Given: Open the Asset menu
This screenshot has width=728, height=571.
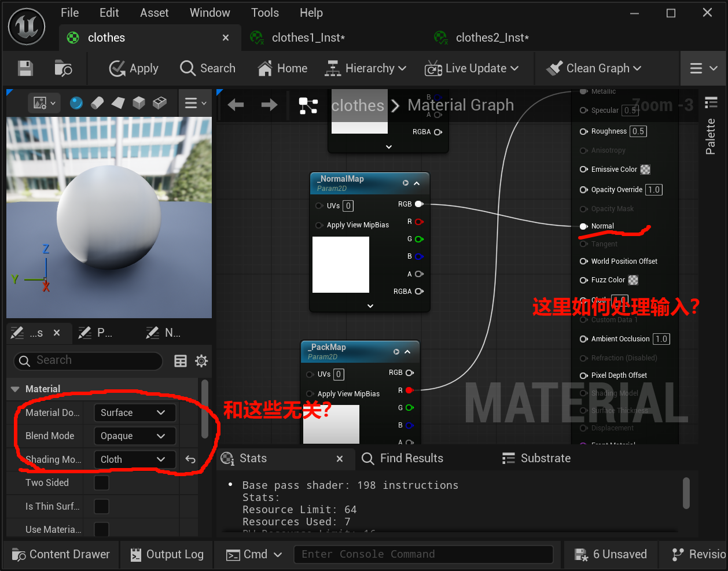Looking at the screenshot, I should coord(154,13).
